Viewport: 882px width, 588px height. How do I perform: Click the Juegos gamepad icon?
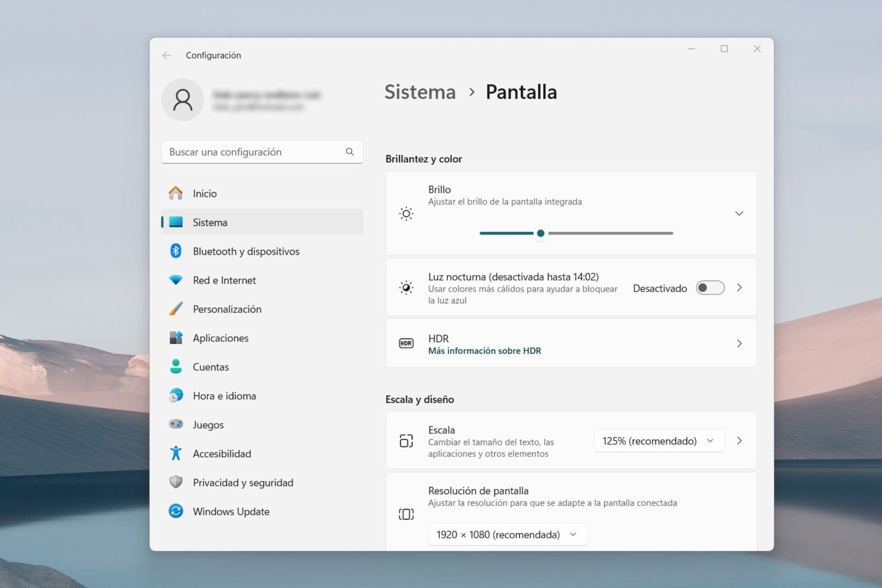click(175, 424)
